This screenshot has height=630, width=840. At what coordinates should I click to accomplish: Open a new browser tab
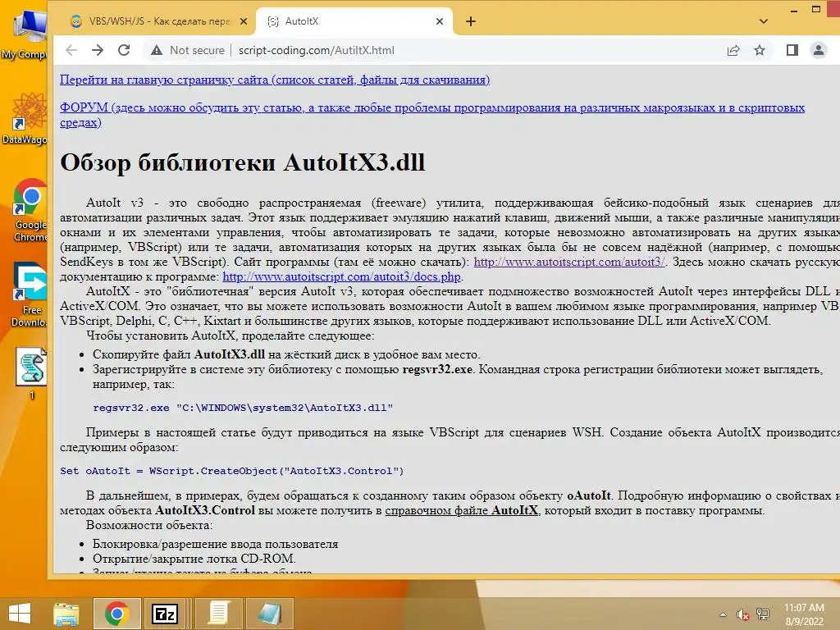tap(470, 21)
